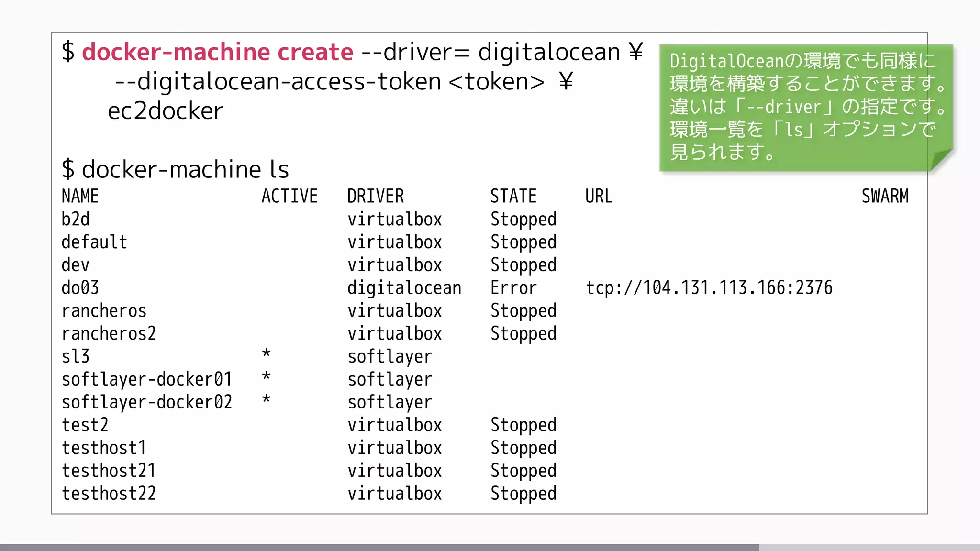Select the 'do03' machine name

[x=80, y=288]
